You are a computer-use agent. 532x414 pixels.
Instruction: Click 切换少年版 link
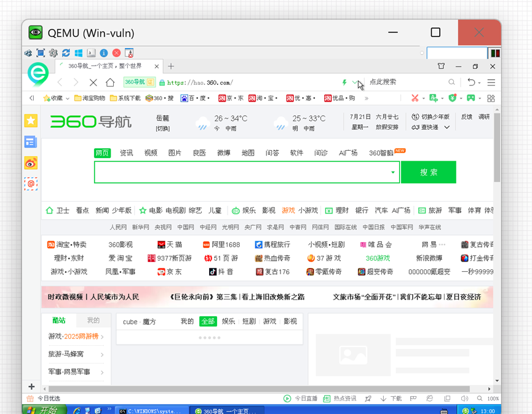click(431, 117)
